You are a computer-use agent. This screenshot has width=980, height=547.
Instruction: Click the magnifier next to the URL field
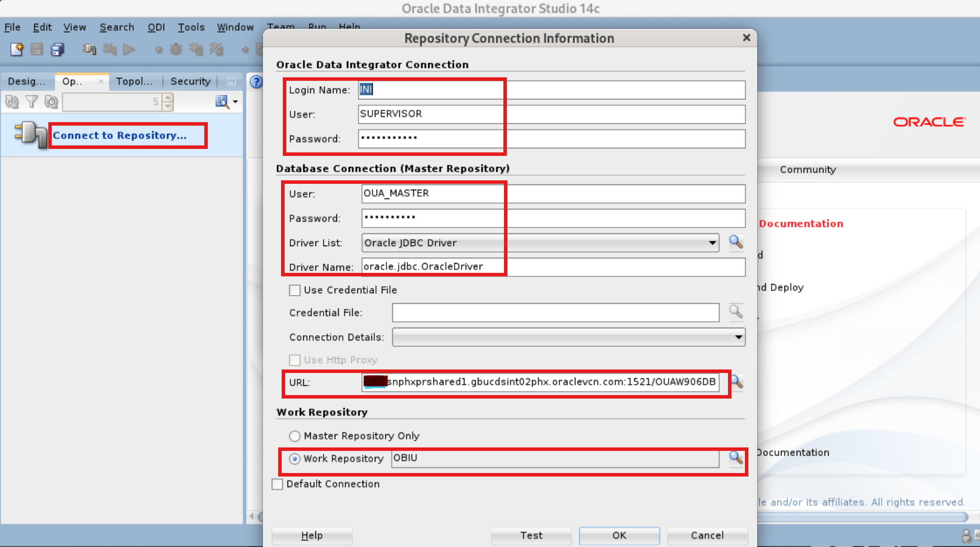[736, 383]
